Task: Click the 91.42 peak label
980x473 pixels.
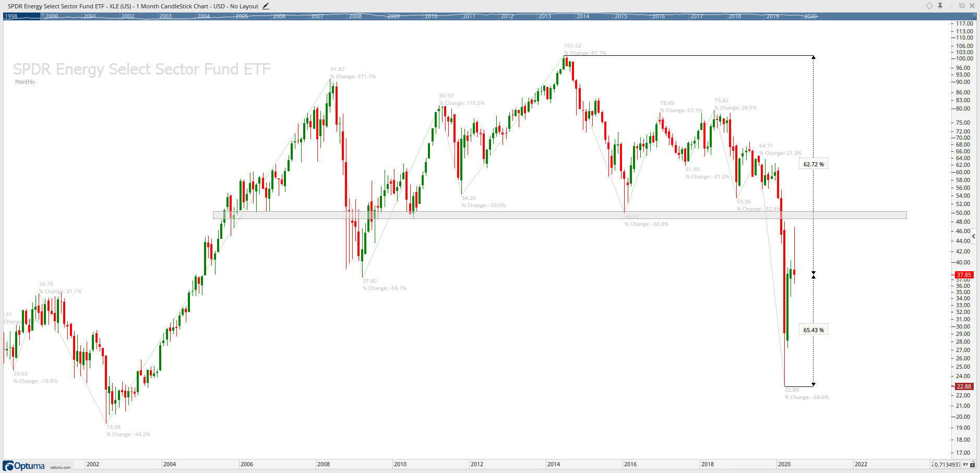Action: click(337, 69)
